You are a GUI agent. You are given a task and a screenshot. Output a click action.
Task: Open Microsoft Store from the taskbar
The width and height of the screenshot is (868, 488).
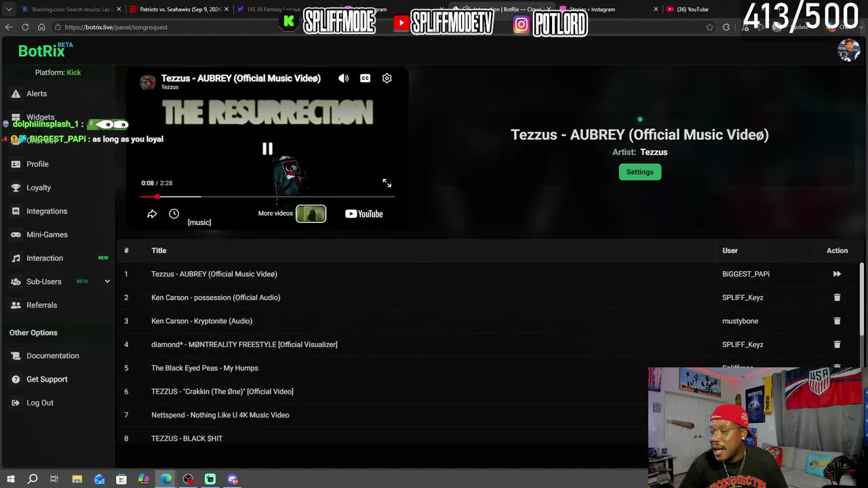pos(121,480)
